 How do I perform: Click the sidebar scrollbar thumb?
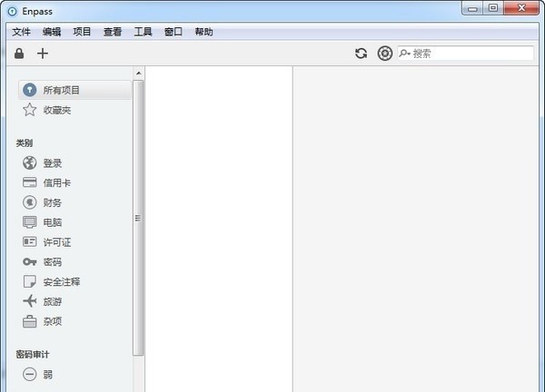138,218
